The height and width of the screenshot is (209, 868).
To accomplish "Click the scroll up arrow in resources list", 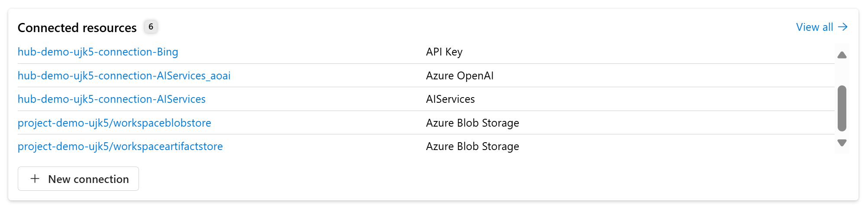I will point(842,55).
